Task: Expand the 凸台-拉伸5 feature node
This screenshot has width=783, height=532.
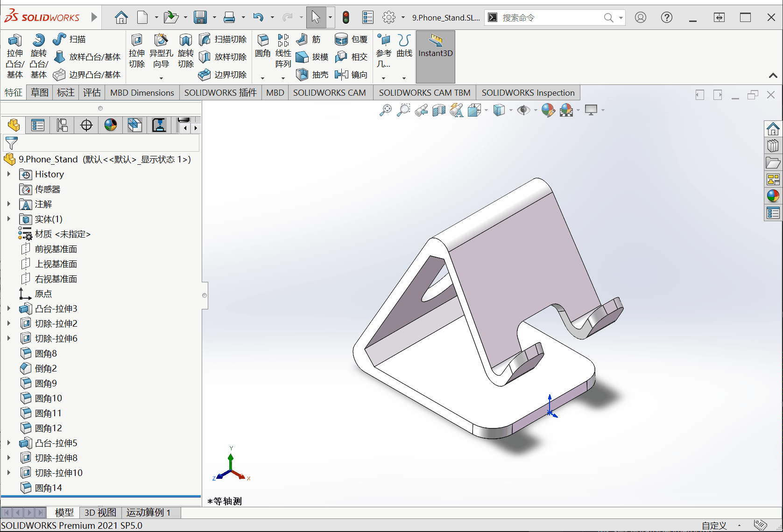Action: [x=9, y=443]
